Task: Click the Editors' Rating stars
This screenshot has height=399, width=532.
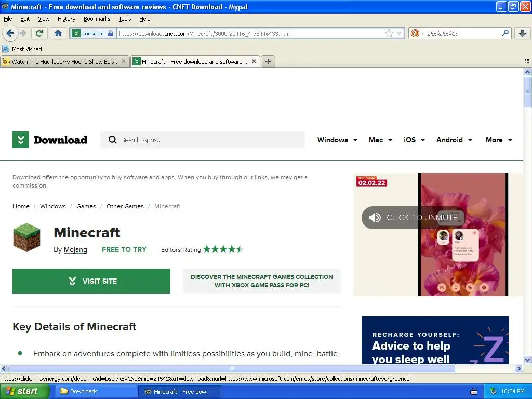Action: [223, 249]
